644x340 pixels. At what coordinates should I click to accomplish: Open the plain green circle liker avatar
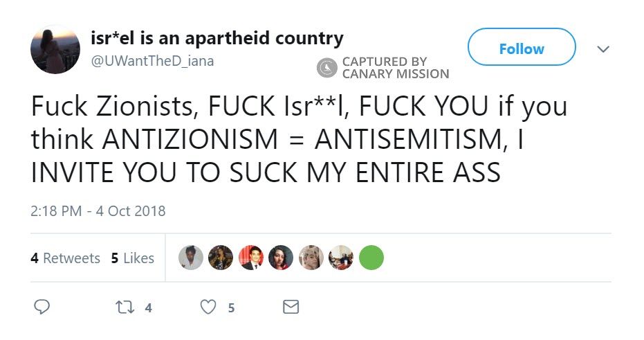coord(371,258)
